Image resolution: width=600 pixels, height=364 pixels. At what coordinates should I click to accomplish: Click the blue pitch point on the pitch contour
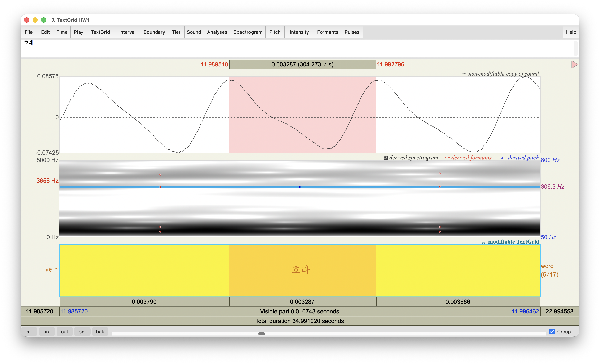tap(300, 187)
